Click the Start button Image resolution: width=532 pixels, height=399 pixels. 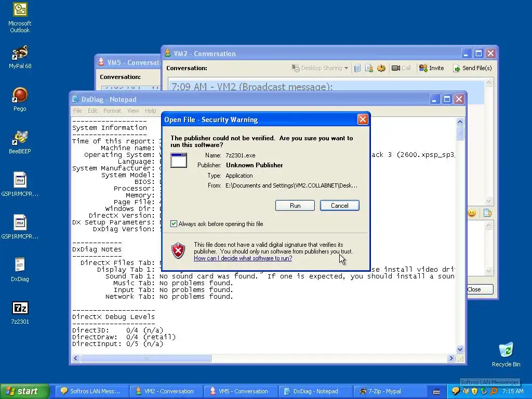click(x=24, y=392)
